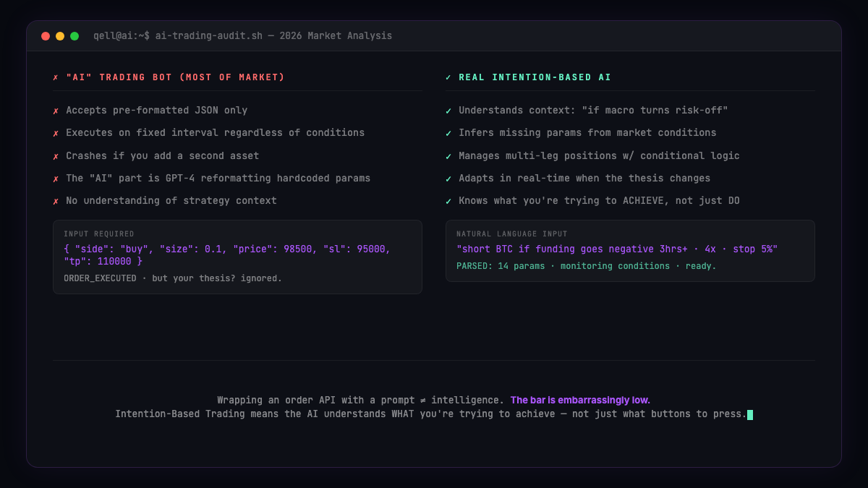The height and width of the screenshot is (488, 868).
Task: Select the checkmark in the REAL INTENTION-BASED AI heading
Action: 448,77
